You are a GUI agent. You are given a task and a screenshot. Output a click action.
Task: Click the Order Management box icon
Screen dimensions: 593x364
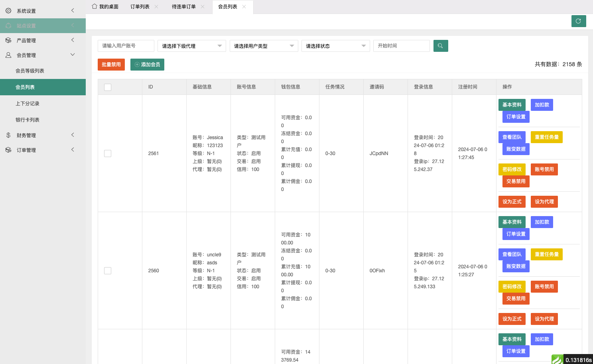8,150
